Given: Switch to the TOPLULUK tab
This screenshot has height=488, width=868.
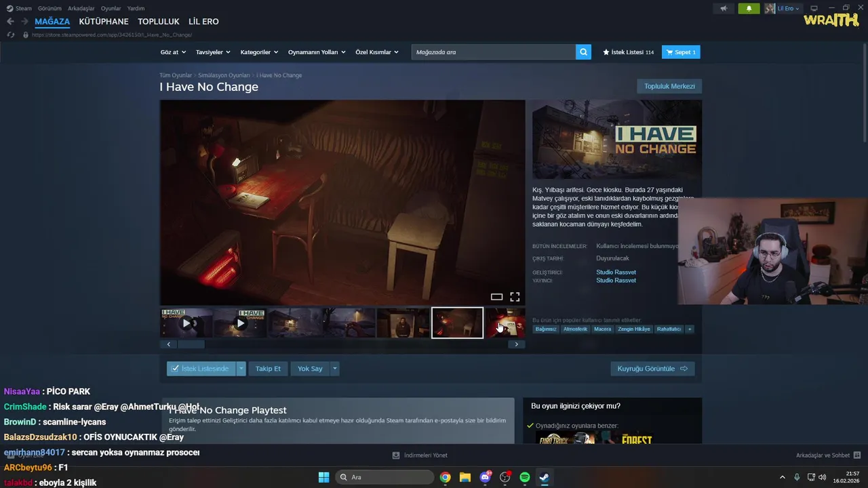Looking at the screenshot, I should 159,22.
